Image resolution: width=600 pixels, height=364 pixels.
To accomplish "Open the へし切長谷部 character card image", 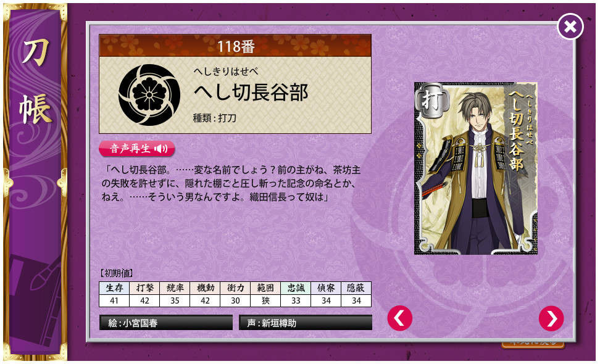I will coord(476,168).
